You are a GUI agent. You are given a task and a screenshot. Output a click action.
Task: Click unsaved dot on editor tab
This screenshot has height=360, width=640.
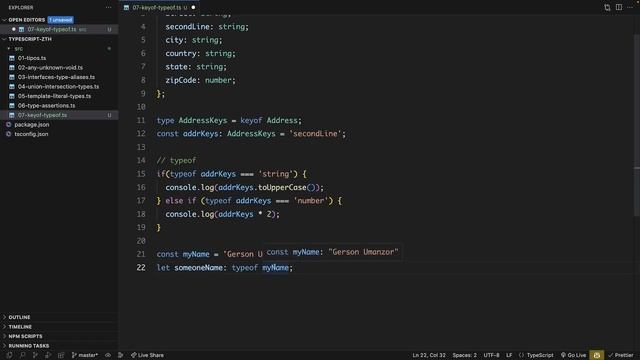[193, 7]
